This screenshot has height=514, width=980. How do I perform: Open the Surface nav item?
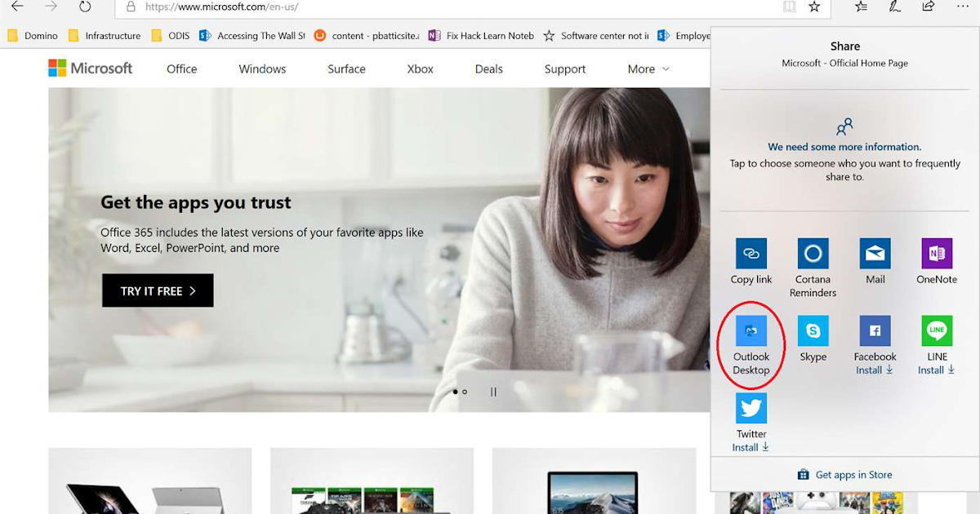coord(346,69)
